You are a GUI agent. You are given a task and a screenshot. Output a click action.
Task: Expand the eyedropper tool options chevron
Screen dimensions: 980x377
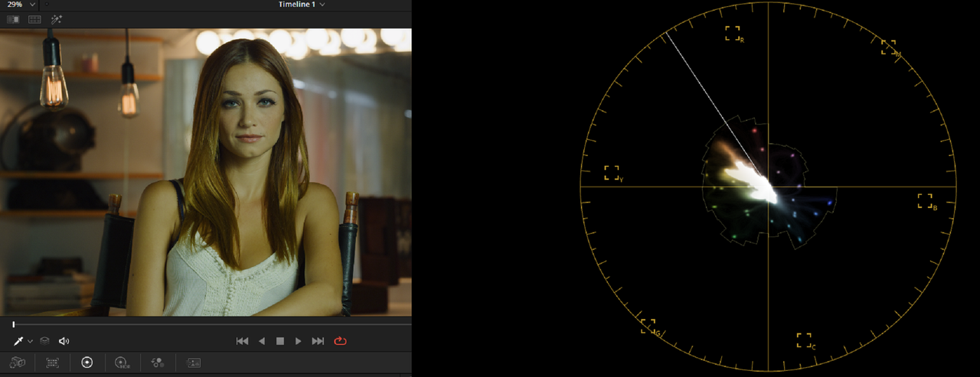point(30,342)
